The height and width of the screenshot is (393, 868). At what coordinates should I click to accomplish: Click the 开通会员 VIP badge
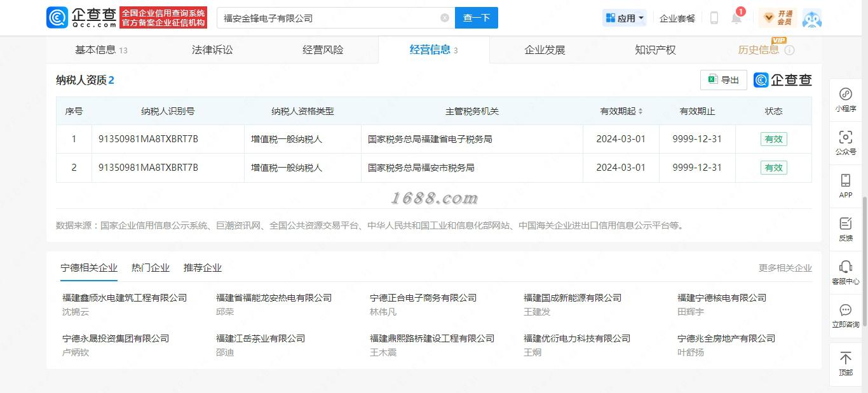click(778, 18)
